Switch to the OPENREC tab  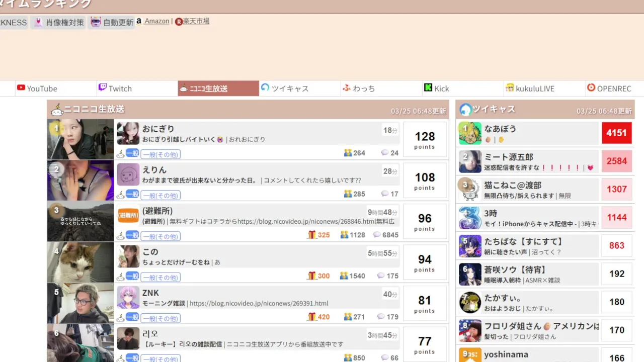click(615, 88)
